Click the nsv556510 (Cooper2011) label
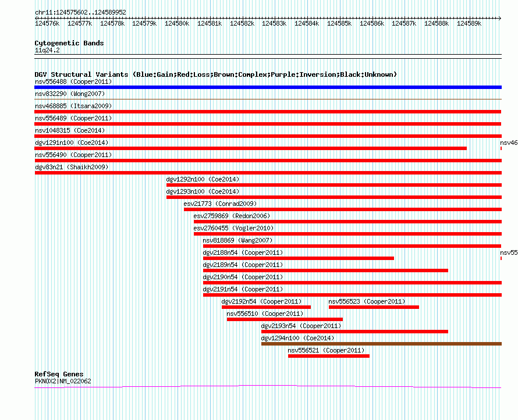 pos(265,314)
